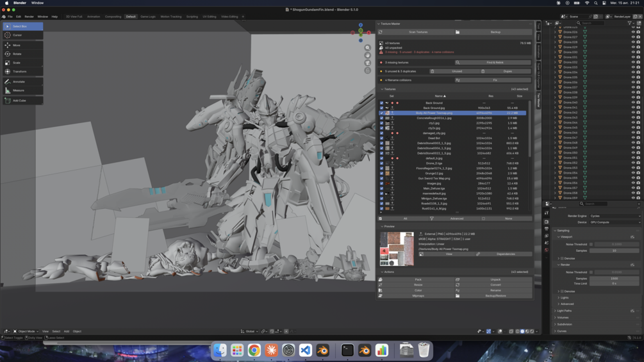644x362 pixels.
Task: Open the Tool properties tab icon
Action: pyautogui.click(x=547, y=213)
